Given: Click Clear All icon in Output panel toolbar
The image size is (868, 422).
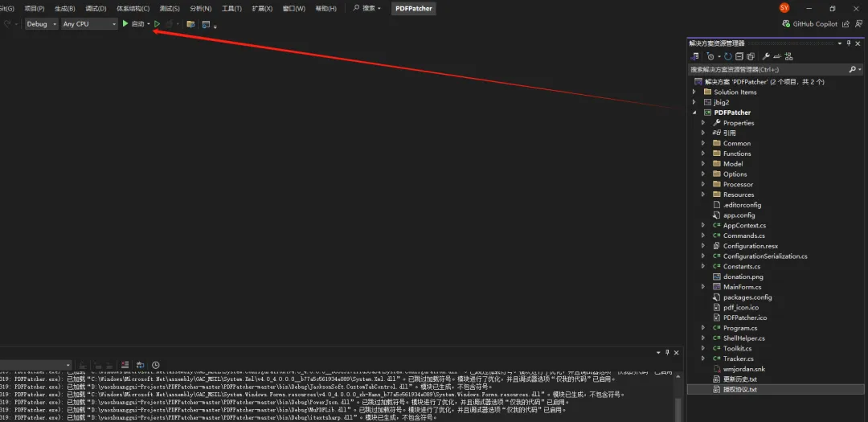Looking at the screenshot, I should pos(125,365).
